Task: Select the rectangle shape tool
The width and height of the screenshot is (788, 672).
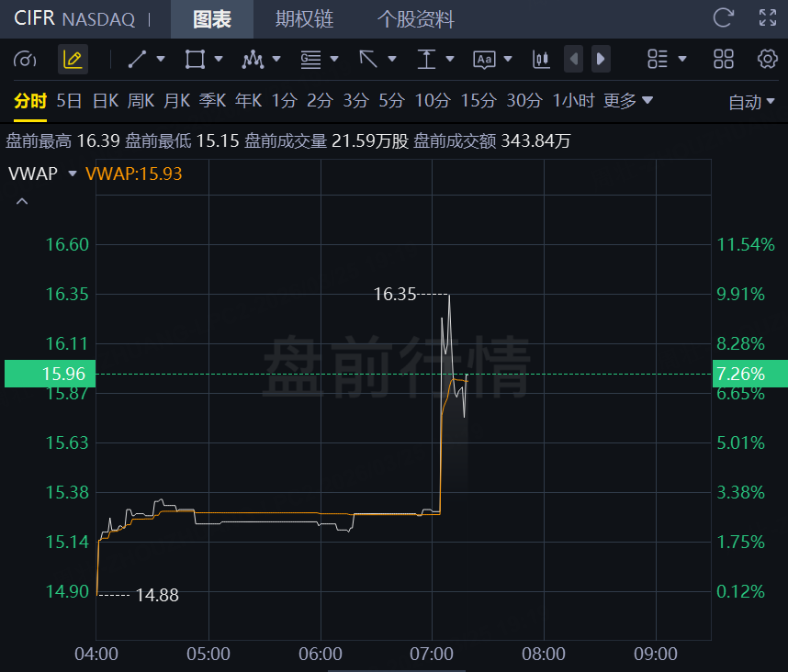Action: coord(195,60)
